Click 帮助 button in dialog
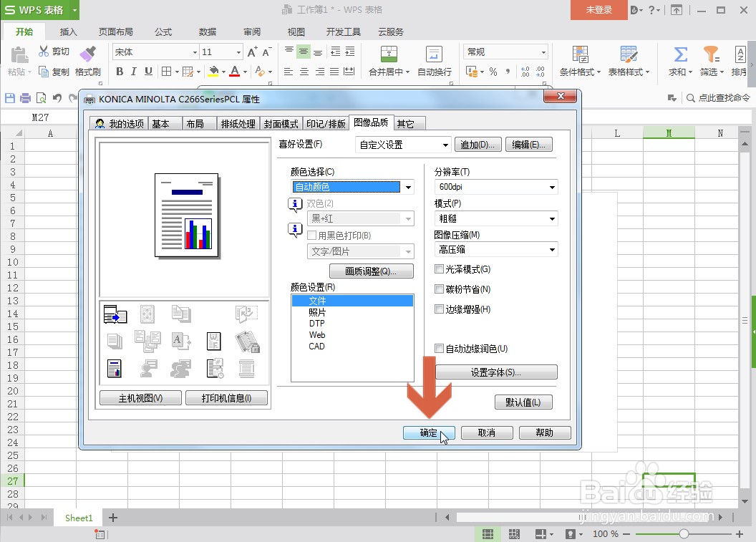The height and width of the screenshot is (542, 756). (545, 432)
